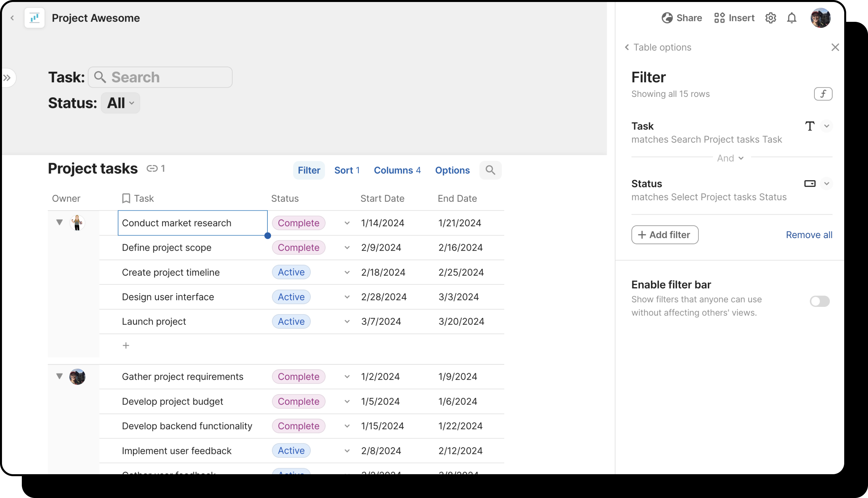Open the Columns menu in the table toolbar

point(397,170)
